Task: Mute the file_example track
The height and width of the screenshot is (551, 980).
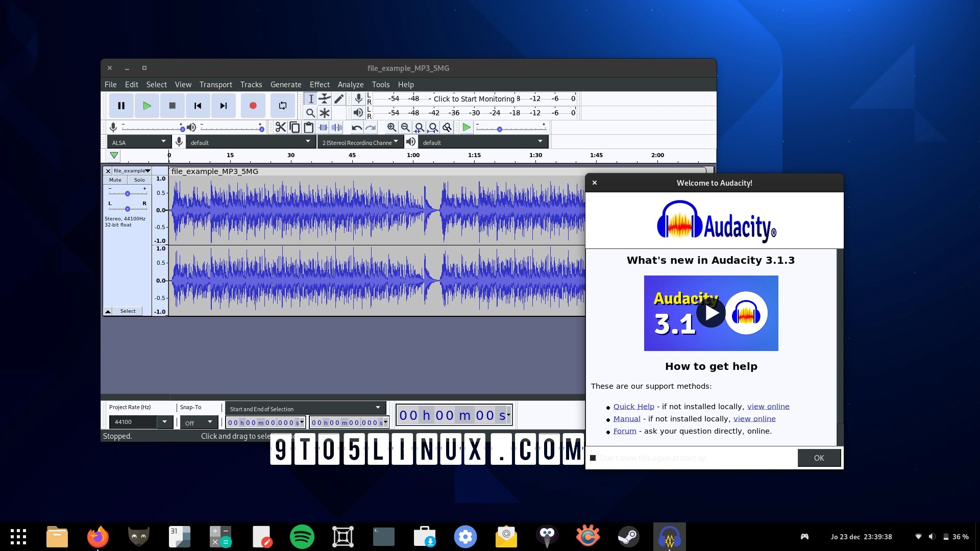Action: pyautogui.click(x=114, y=180)
